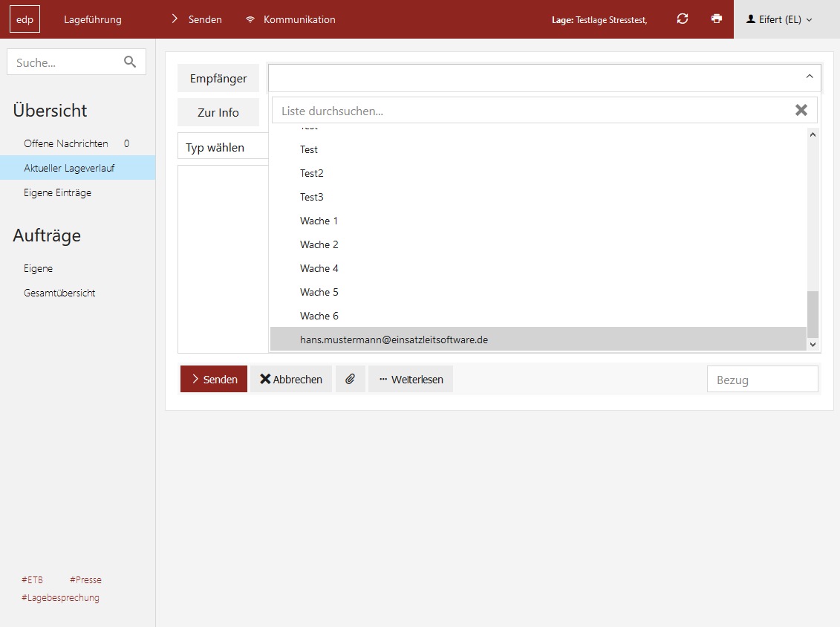Select Wache 6 recipient
The image size is (840, 627).
(538, 316)
